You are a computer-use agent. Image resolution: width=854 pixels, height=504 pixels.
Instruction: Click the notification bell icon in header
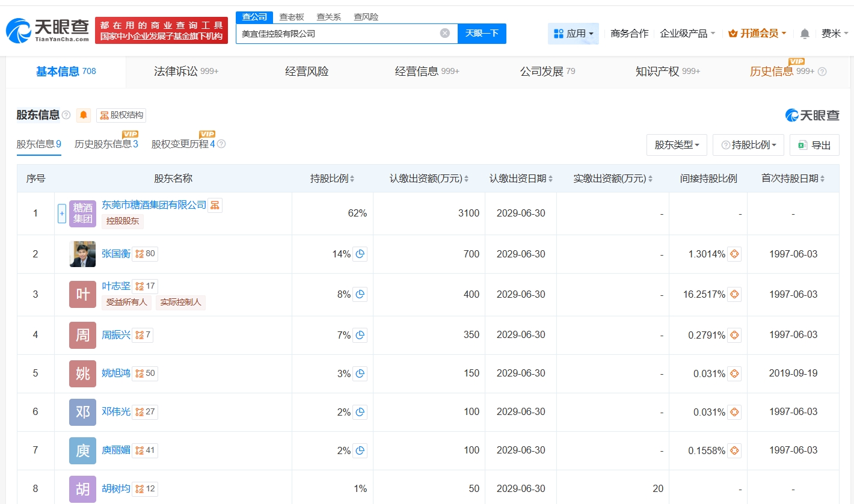805,34
